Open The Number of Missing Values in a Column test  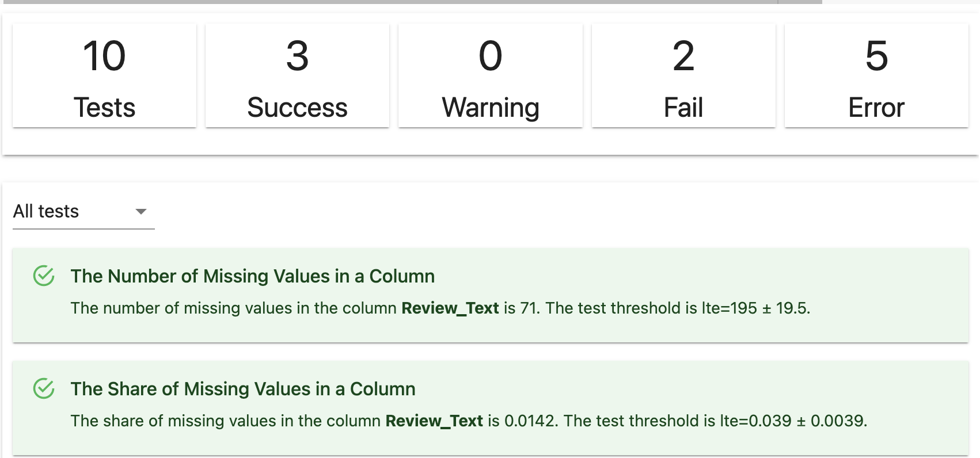click(x=252, y=276)
